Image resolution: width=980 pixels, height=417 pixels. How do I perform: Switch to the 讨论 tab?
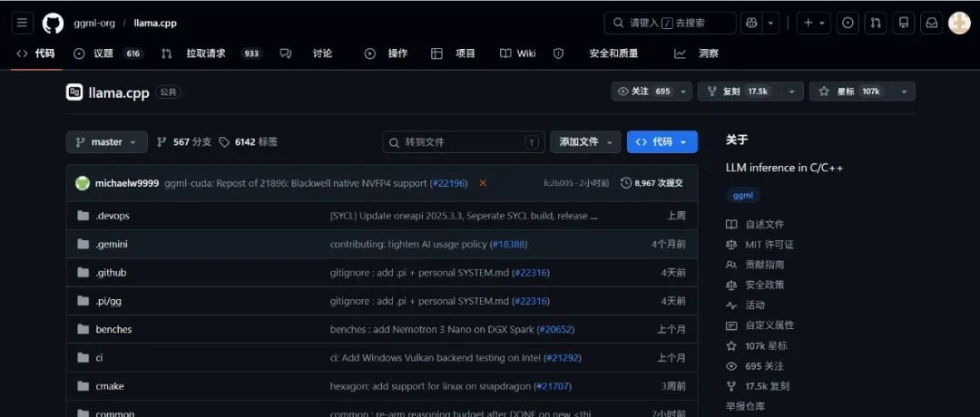pos(307,53)
